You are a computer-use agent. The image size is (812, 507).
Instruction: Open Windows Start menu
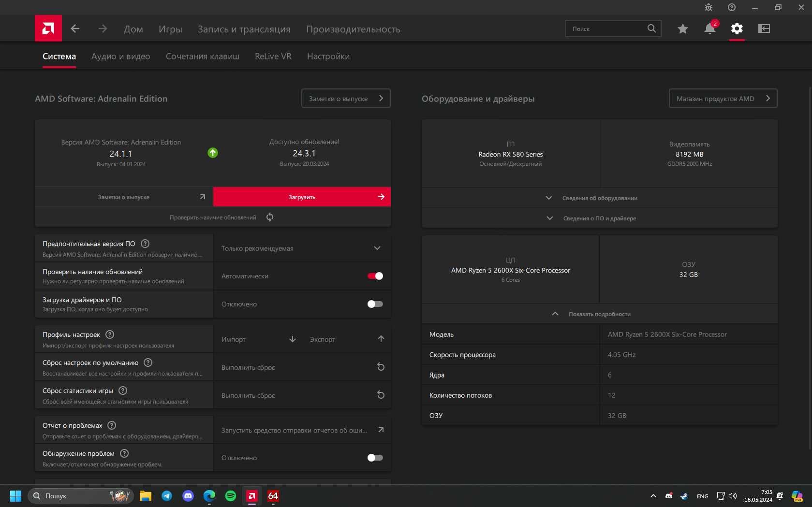click(x=15, y=496)
